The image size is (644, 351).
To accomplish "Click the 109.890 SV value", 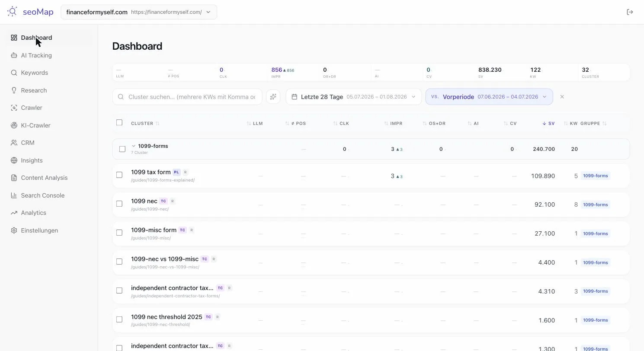I will point(543,176).
